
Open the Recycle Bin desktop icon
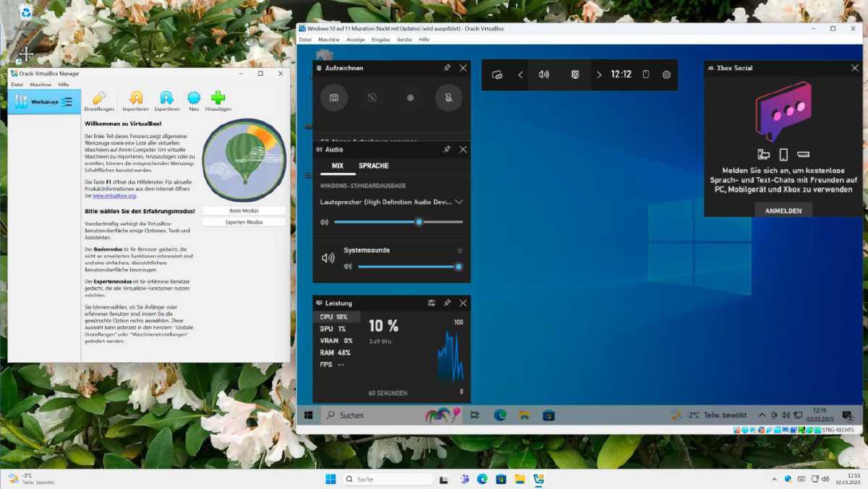(26, 17)
